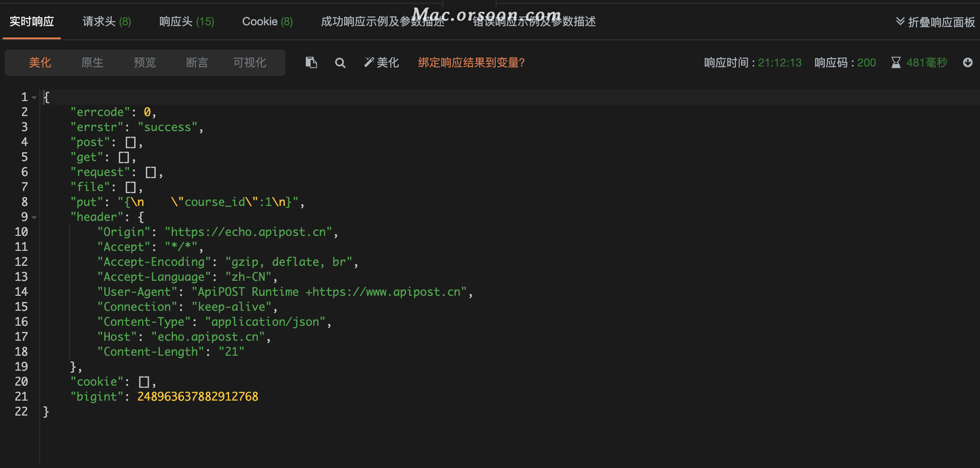
Task: Click the download response arrow icon
Action: coord(967,62)
